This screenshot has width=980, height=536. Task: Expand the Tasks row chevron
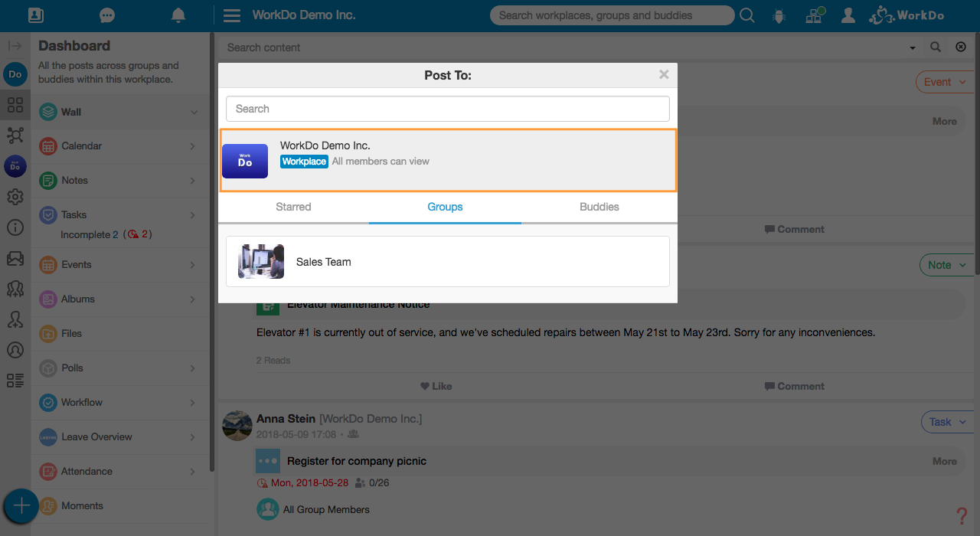coord(193,215)
